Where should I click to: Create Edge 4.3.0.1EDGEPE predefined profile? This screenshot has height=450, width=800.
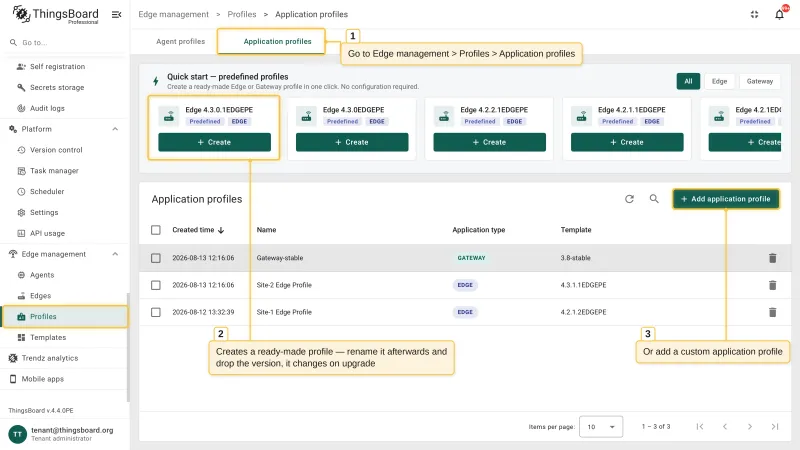tap(214, 142)
